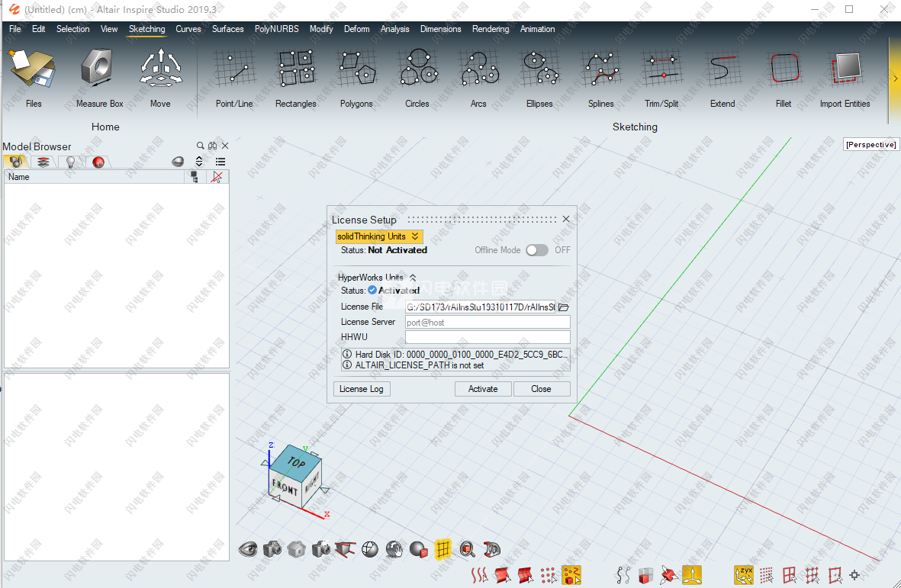Toggle highlighted select objects filter icon

[571, 575]
